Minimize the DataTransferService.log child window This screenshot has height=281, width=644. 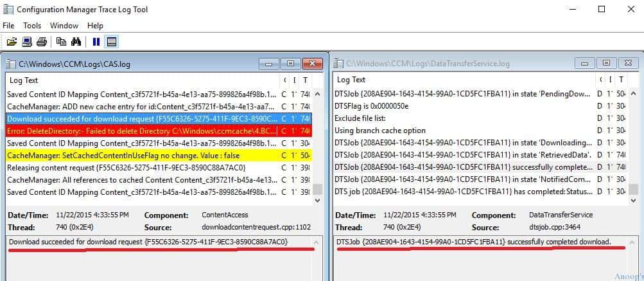(585, 63)
